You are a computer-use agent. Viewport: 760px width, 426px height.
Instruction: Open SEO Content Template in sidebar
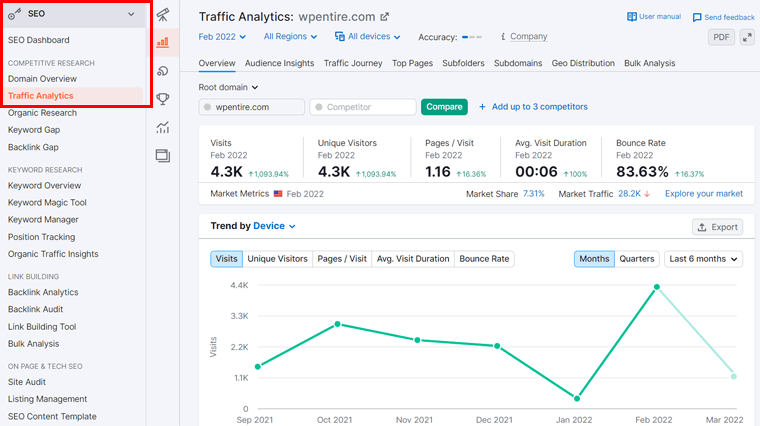(x=52, y=416)
